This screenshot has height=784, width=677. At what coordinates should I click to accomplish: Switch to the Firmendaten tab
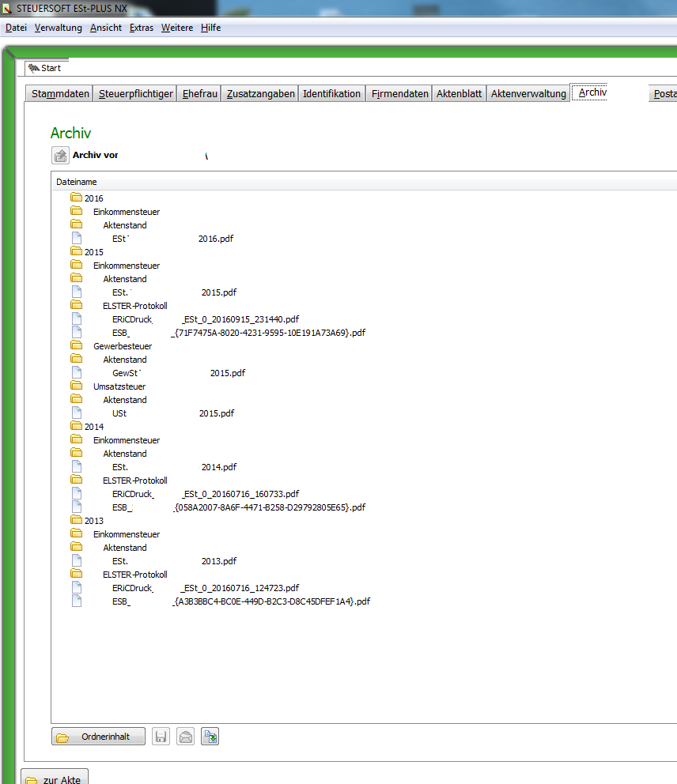click(399, 92)
